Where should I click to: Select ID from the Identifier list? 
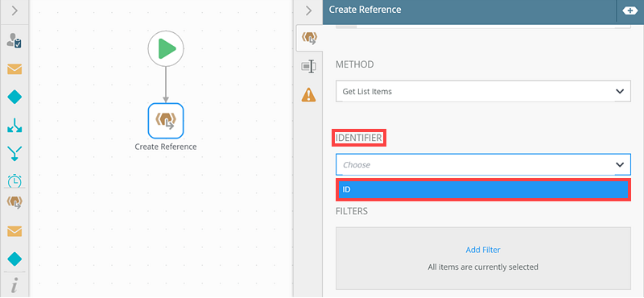(x=483, y=190)
